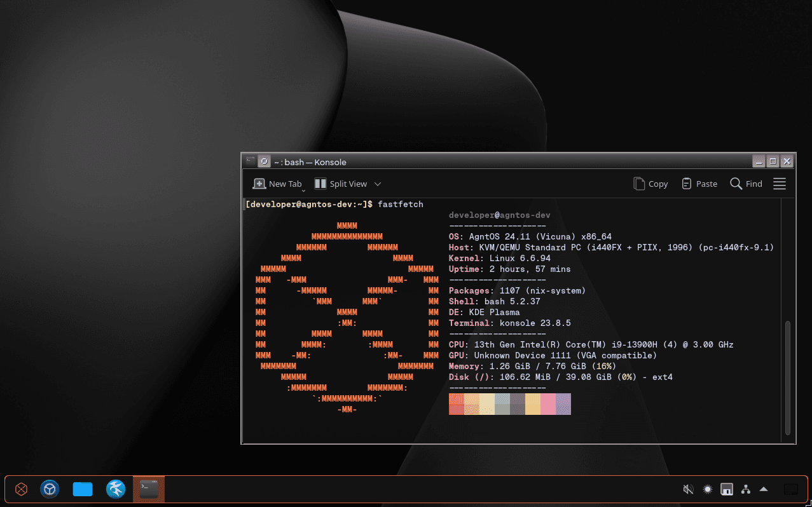Click the show desktop button on the taskbar
Viewport: 812px width, 507px height.
791,489
